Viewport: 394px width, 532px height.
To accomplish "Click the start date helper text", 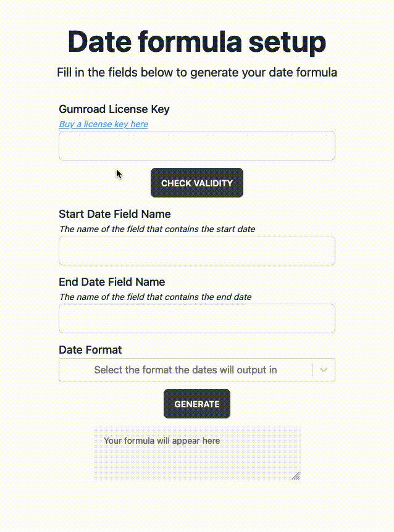I will [x=157, y=229].
